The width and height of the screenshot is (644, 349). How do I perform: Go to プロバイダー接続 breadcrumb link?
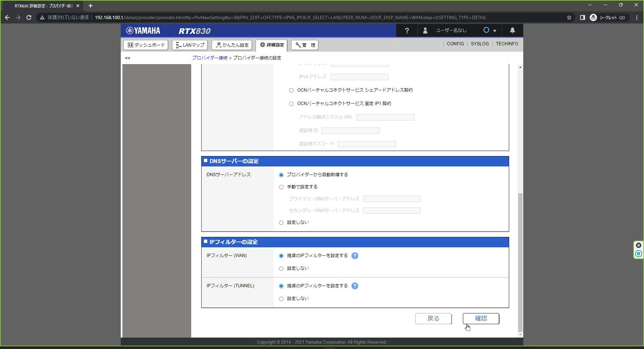pos(210,58)
